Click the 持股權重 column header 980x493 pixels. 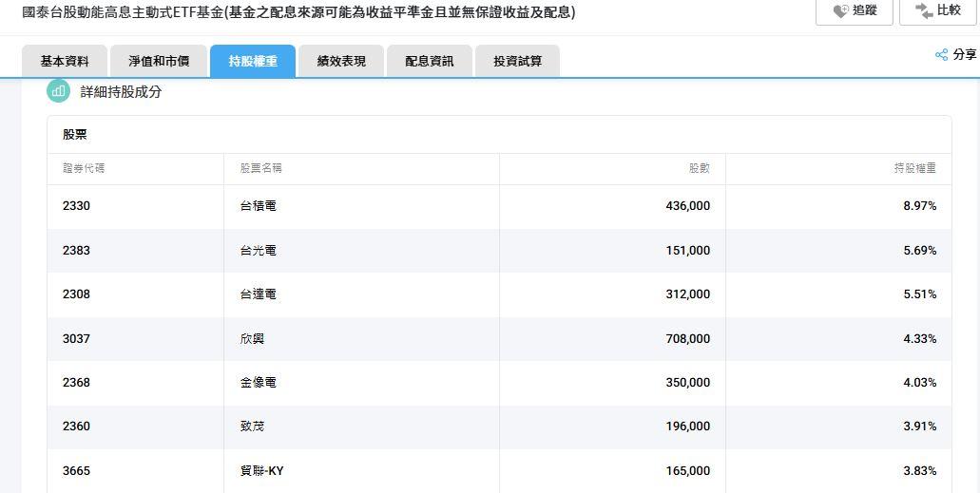pos(915,168)
